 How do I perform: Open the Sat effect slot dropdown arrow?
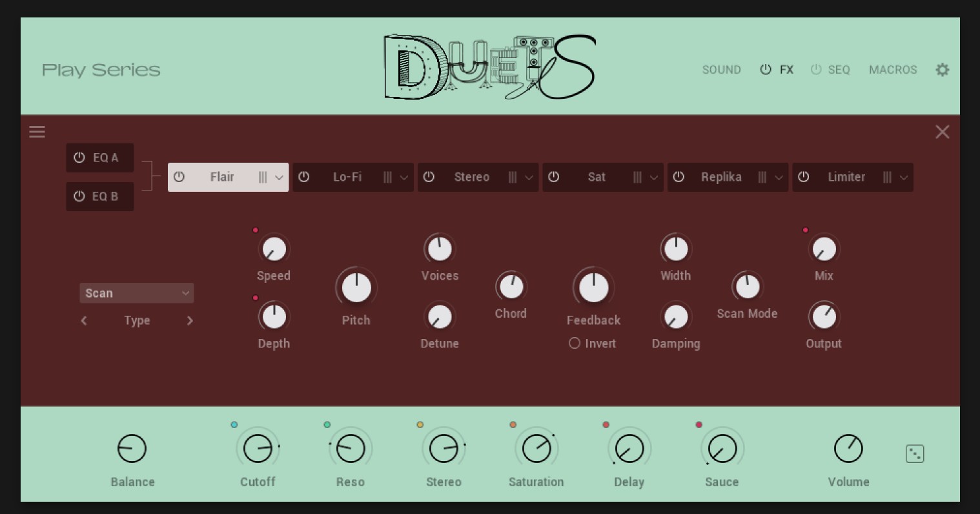(x=654, y=178)
